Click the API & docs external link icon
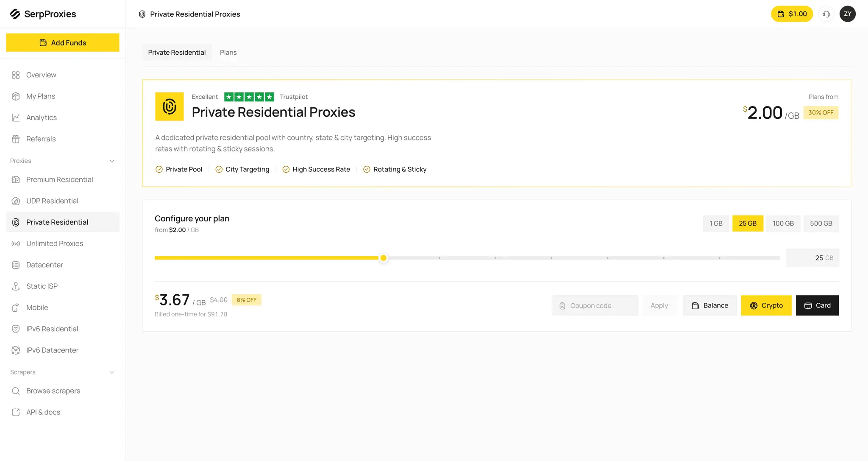The height and width of the screenshot is (461, 868). point(16,412)
